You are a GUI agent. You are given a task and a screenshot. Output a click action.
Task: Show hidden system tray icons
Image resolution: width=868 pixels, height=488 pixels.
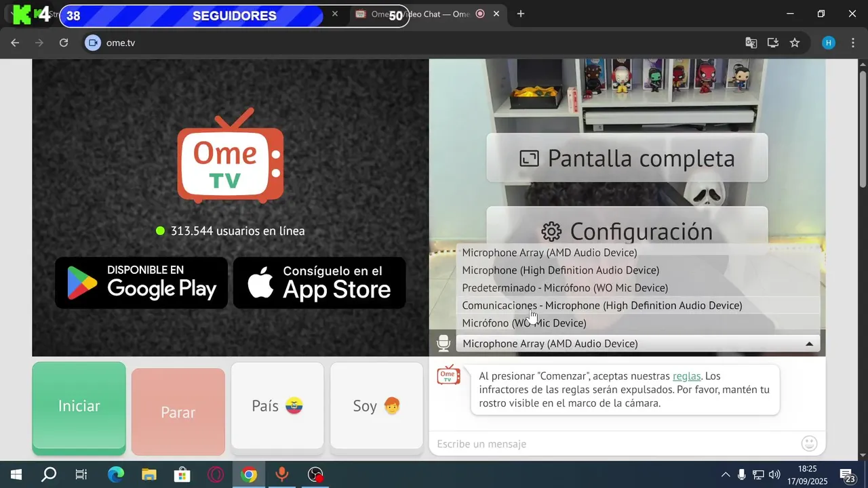tap(725, 475)
